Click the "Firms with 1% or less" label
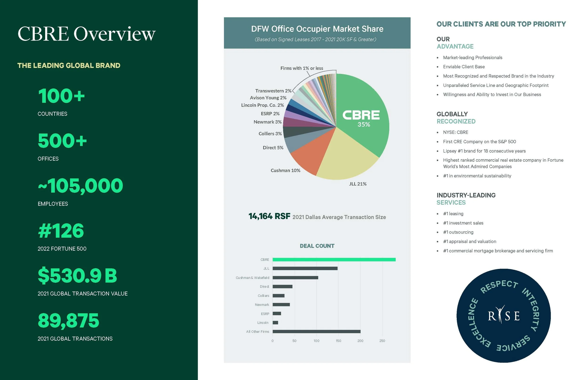The height and width of the screenshot is (380, 588). tap(302, 68)
